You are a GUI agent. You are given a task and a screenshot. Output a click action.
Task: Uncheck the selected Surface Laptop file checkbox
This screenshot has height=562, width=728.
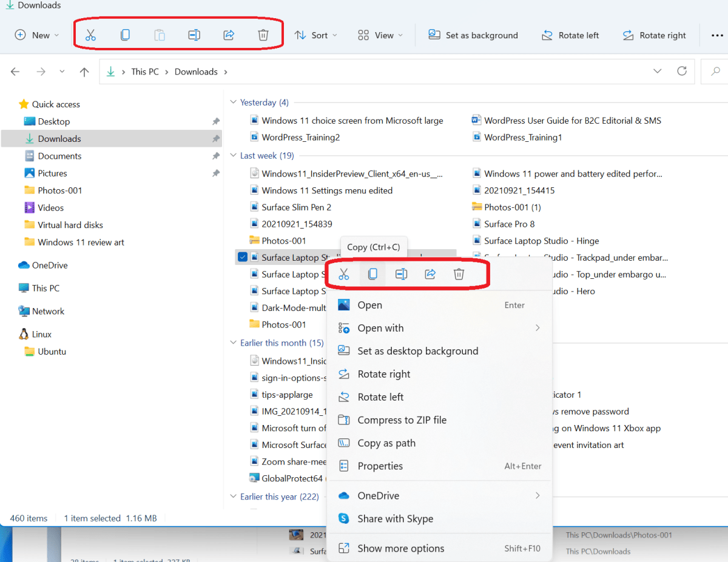tap(243, 257)
